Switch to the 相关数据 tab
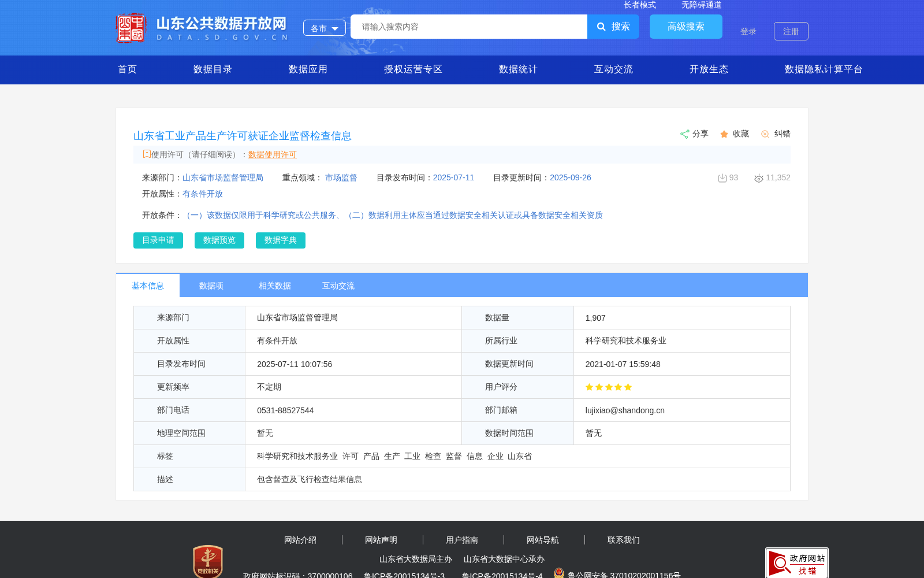The image size is (924, 578). [x=275, y=286]
